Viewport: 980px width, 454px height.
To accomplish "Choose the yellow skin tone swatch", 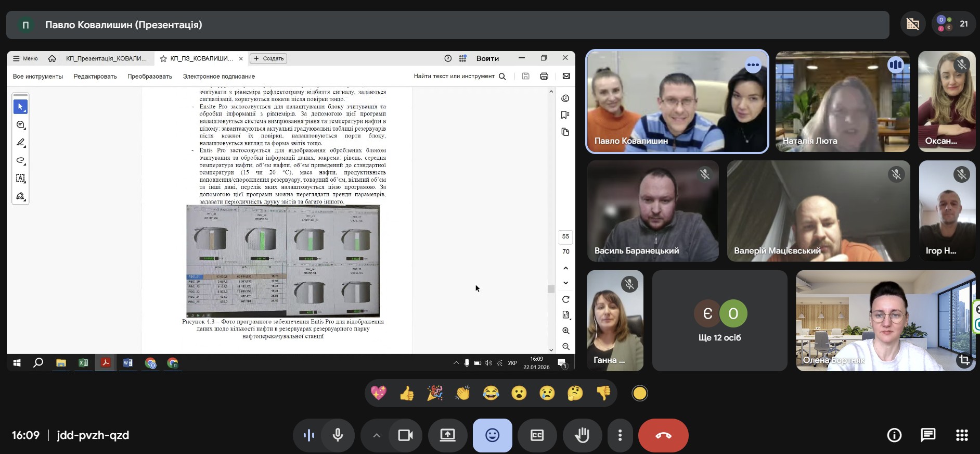I will (640, 394).
